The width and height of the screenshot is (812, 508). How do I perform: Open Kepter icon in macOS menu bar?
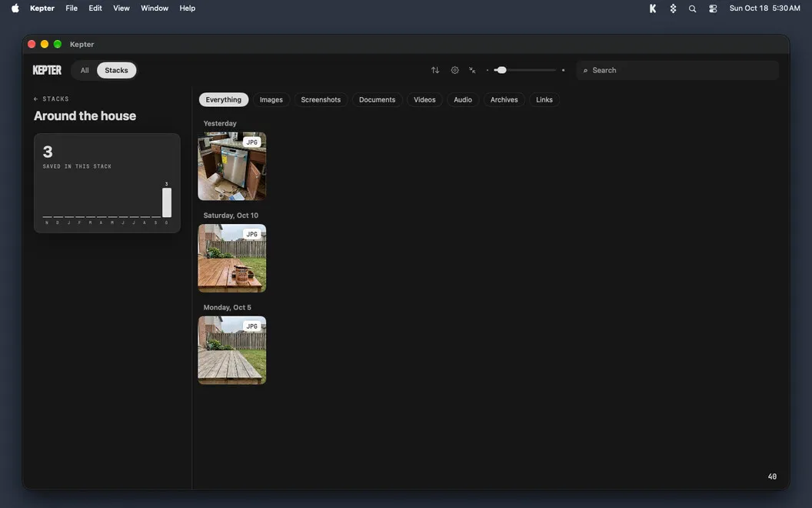(x=653, y=8)
